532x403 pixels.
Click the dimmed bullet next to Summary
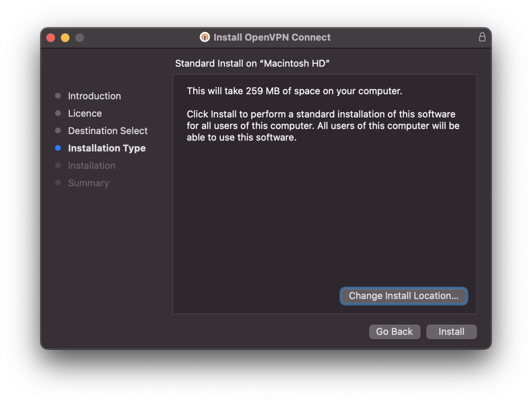coord(58,183)
